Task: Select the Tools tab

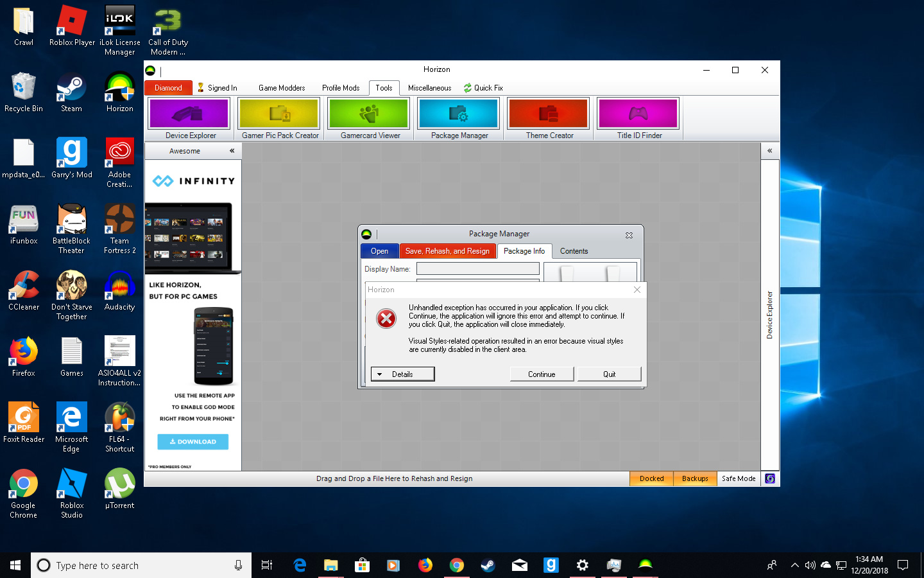Action: (384, 88)
